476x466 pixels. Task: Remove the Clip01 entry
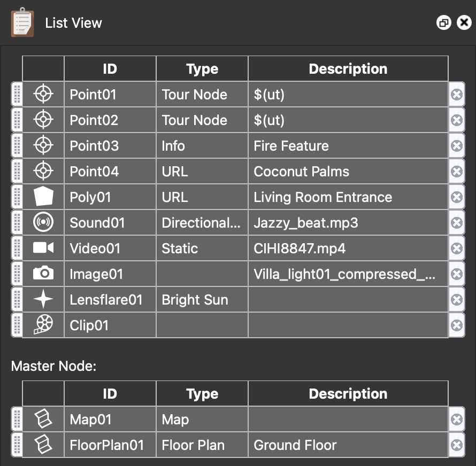pos(456,325)
